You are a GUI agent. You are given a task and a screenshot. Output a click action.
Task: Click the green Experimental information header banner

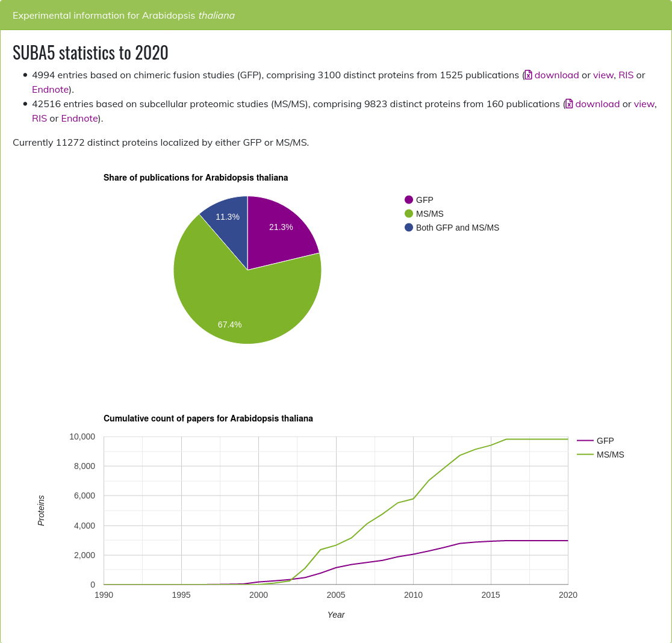336,16
